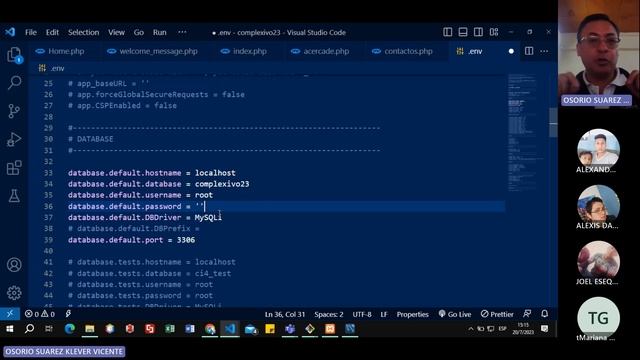The height and width of the screenshot is (360, 640).
Task: Open the Run and Debug view
Action: (x=14, y=140)
